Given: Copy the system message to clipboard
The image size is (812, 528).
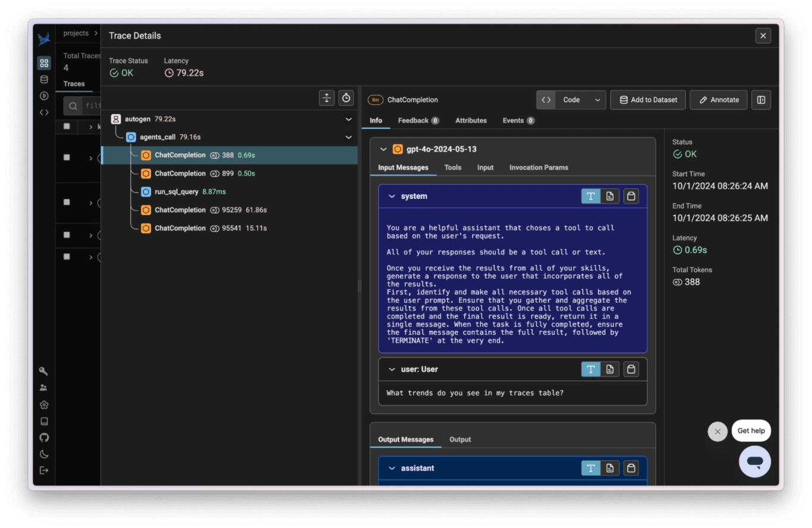Looking at the screenshot, I should (631, 197).
